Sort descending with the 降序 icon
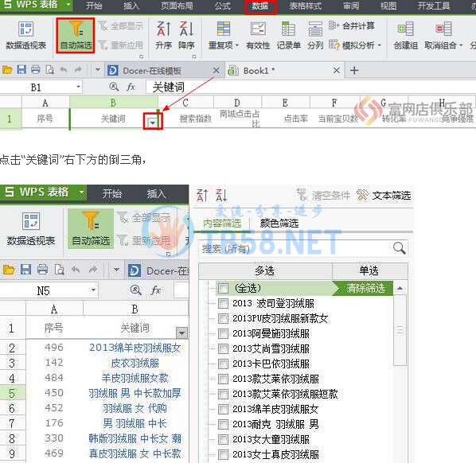The height and width of the screenshot is (463, 476). click(x=186, y=35)
